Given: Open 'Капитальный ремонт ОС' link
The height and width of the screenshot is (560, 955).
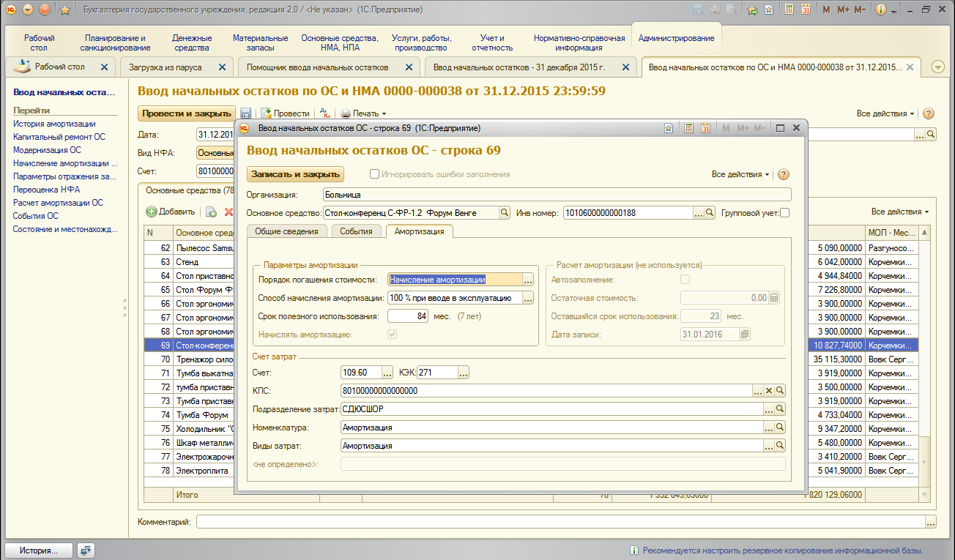Looking at the screenshot, I should (x=59, y=137).
